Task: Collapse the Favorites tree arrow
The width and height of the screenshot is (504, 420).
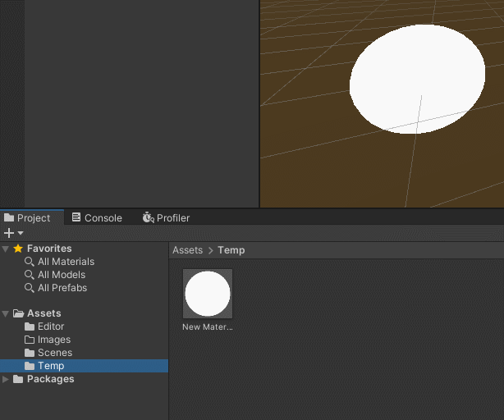Action: (7, 249)
